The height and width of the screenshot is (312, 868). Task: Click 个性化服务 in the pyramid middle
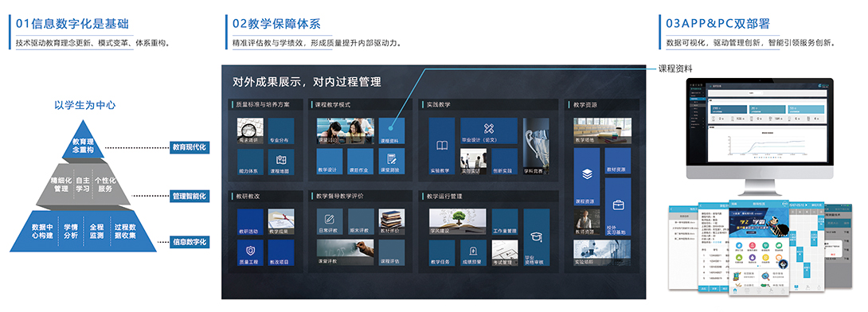point(104,184)
